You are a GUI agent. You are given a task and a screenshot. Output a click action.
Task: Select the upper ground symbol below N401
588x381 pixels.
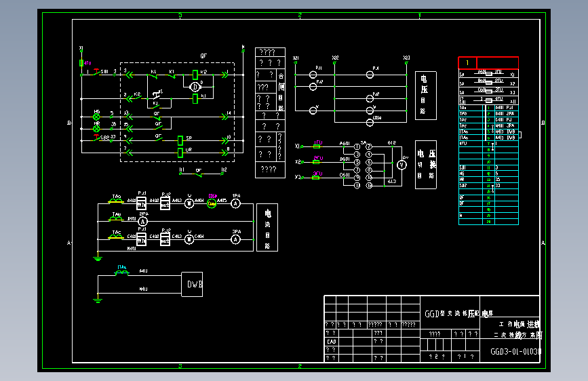(x=98, y=258)
